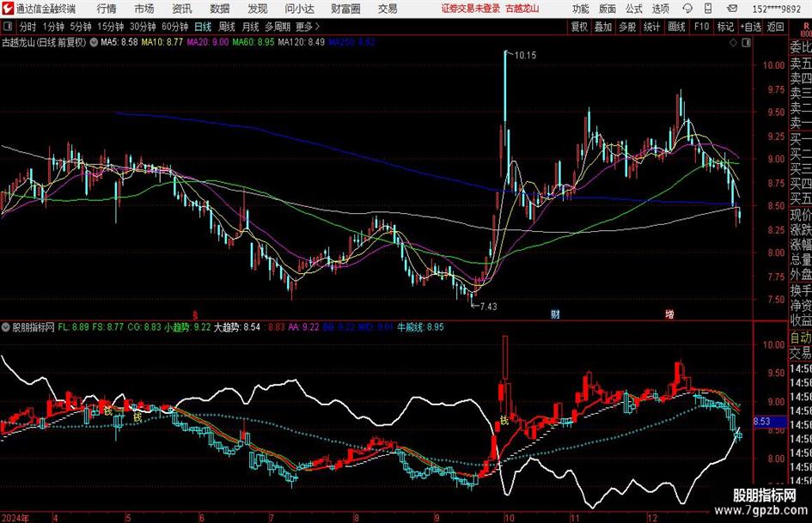
Task: Click the mobile phone icon
Action: click(x=708, y=9)
